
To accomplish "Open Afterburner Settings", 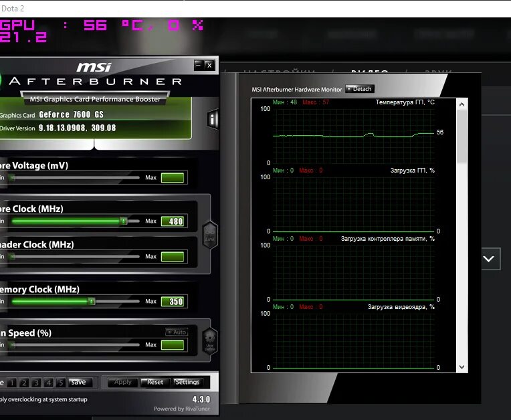I will click(x=187, y=382).
